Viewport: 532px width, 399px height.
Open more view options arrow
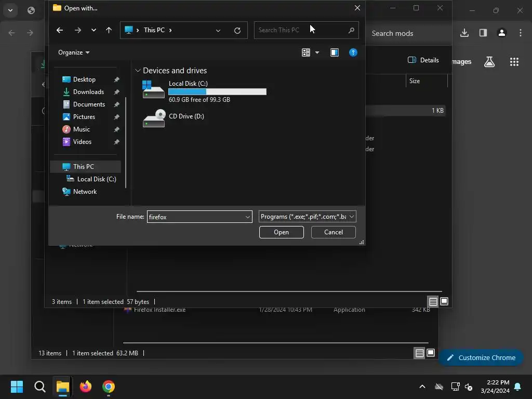317,52
